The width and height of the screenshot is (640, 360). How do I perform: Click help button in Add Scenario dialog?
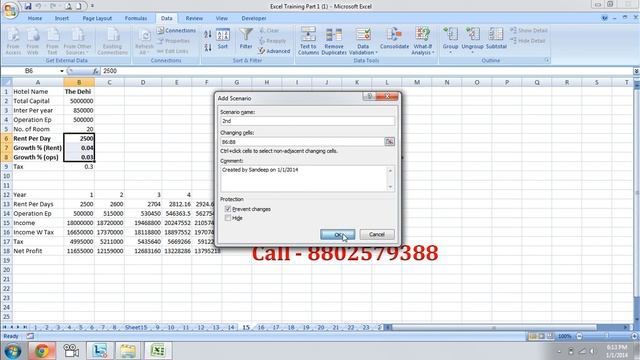[x=369, y=96]
